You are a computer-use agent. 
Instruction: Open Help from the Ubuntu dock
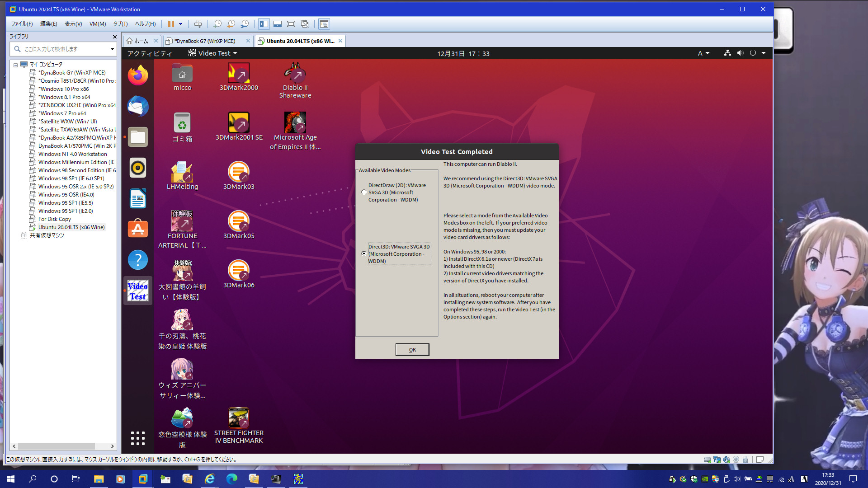click(138, 260)
